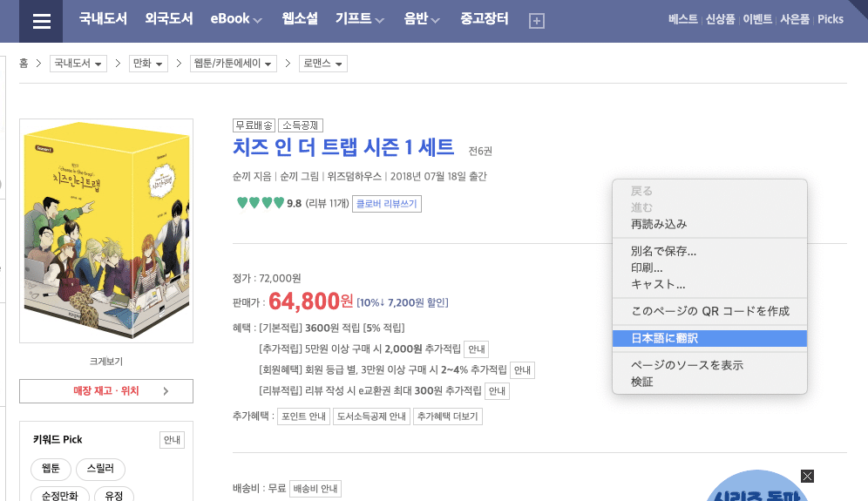Choose 検証 in the context menu

click(709, 382)
